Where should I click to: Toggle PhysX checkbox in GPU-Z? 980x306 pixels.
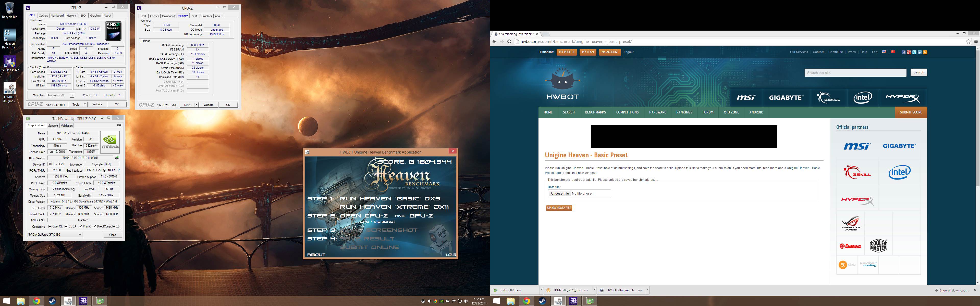click(80, 226)
